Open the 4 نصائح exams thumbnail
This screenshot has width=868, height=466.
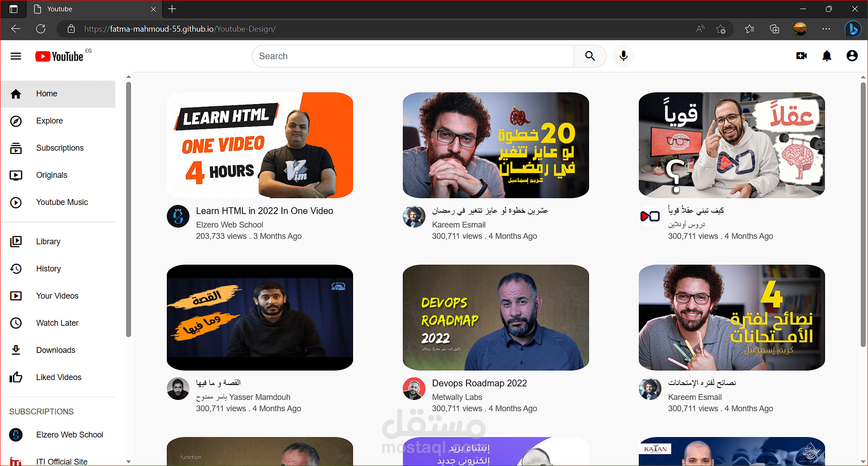tap(732, 318)
